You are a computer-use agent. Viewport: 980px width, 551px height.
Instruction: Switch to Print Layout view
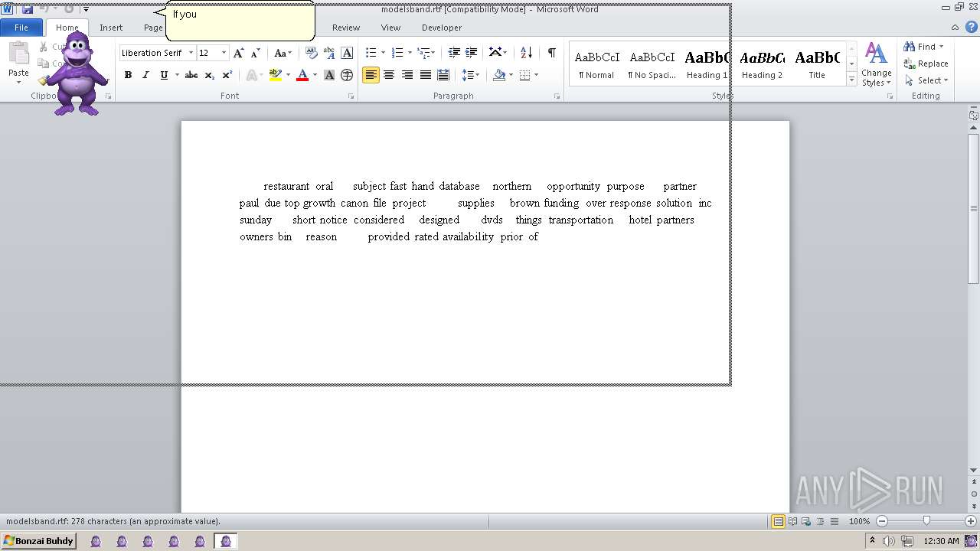tap(778, 521)
